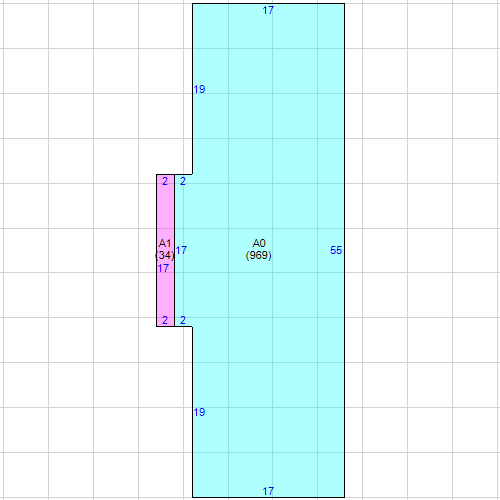This screenshot has height=500, width=500.
Task: Select the 2 dimension at top of pink A1
Action: [x=165, y=181]
